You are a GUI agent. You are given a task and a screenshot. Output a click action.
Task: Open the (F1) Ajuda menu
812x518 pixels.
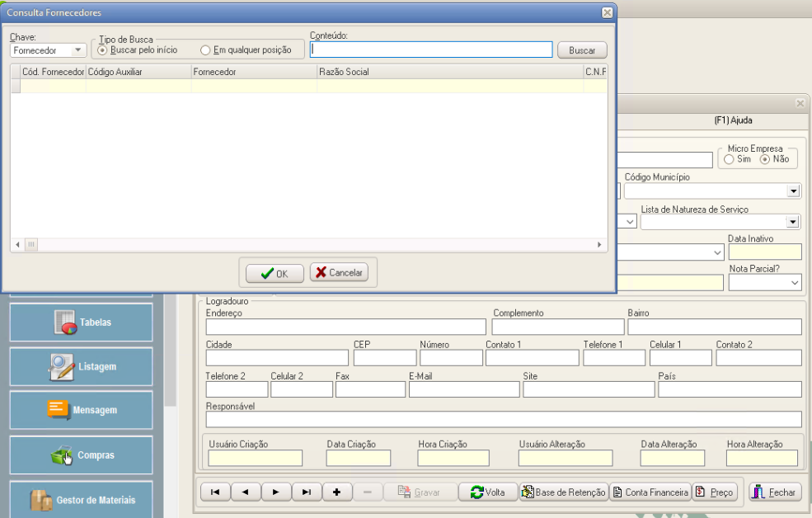click(x=733, y=120)
